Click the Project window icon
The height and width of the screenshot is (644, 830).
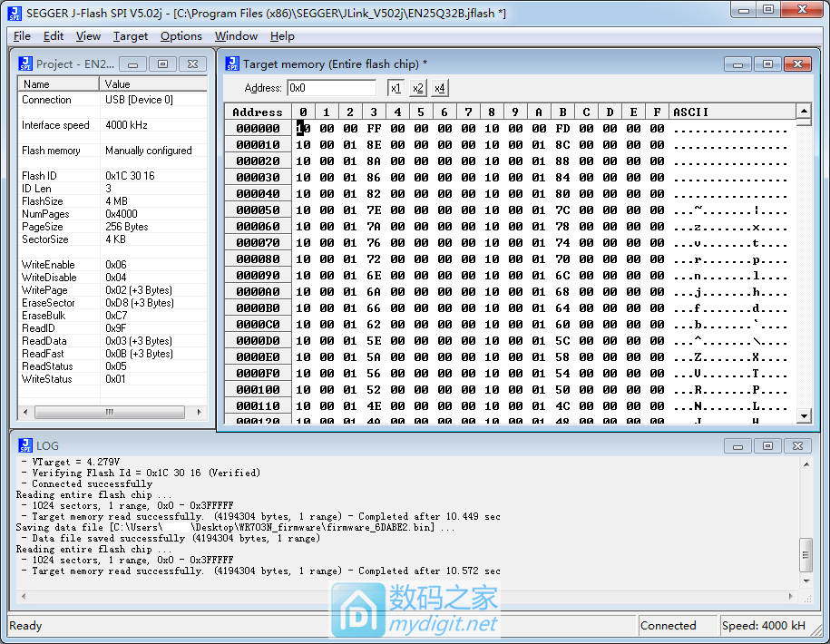pos(25,64)
